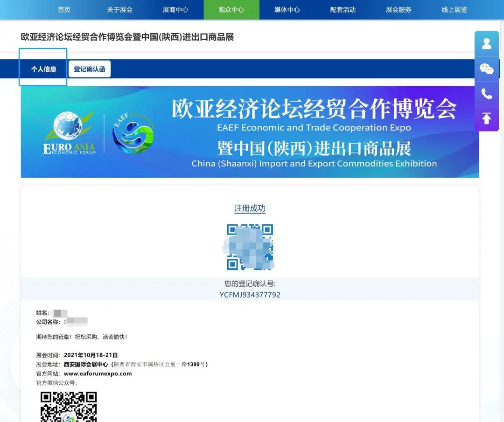Open the 关于展会 menu item

[x=119, y=10]
